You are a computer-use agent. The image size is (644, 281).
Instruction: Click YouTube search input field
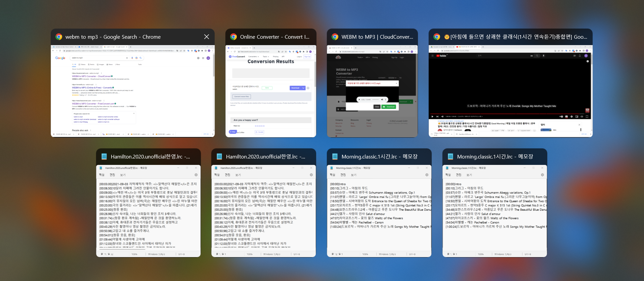504,56
